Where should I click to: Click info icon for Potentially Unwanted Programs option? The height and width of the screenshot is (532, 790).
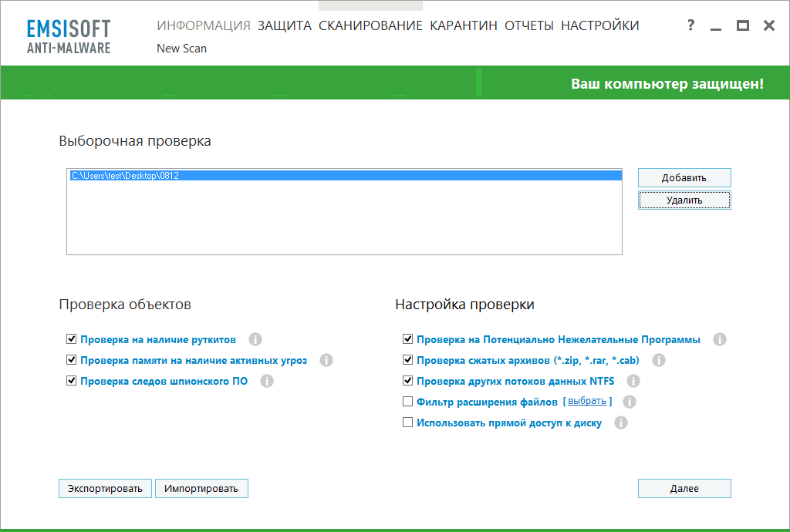(x=720, y=338)
